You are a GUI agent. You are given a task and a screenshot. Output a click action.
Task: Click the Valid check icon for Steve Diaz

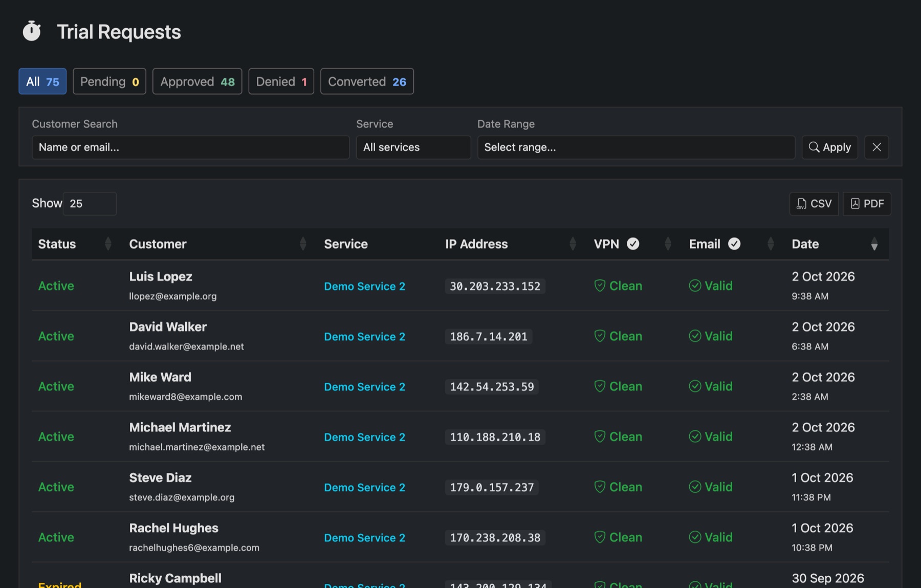point(695,486)
